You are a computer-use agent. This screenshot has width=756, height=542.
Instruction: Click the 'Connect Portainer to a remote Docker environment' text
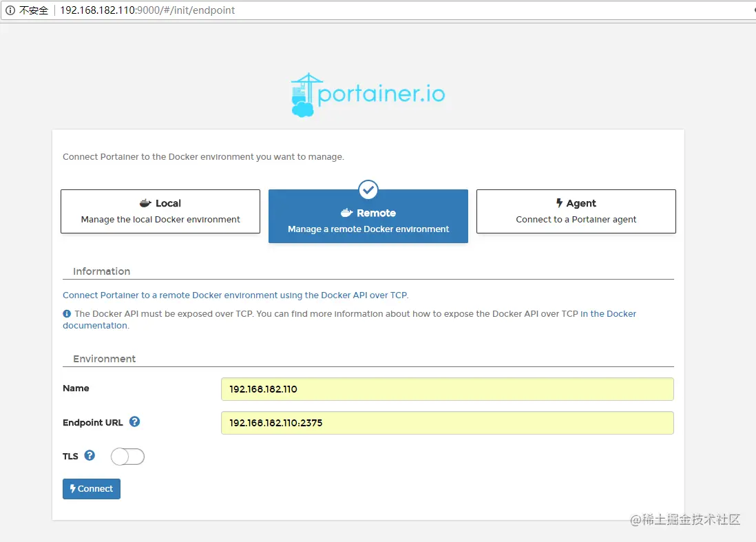pos(235,295)
